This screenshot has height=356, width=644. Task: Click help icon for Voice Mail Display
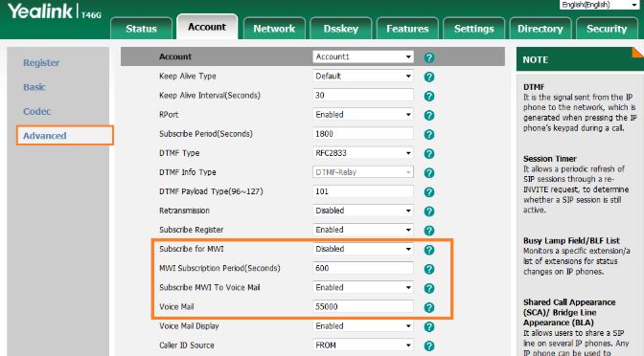point(428,327)
